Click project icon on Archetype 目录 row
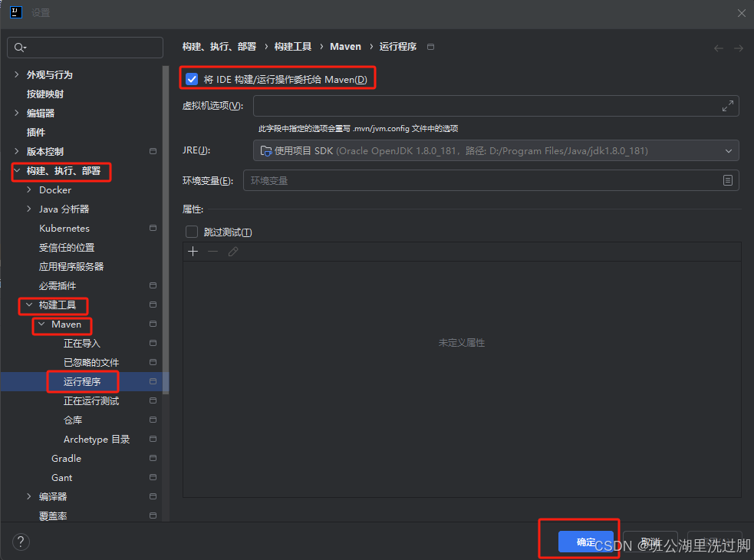The image size is (754, 560). tap(153, 439)
